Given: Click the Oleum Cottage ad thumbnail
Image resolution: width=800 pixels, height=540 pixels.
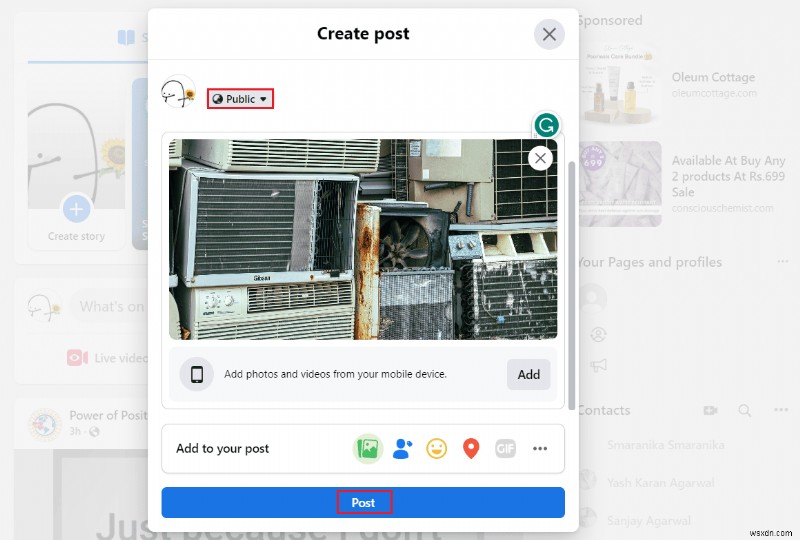Looking at the screenshot, I should coord(619,84).
